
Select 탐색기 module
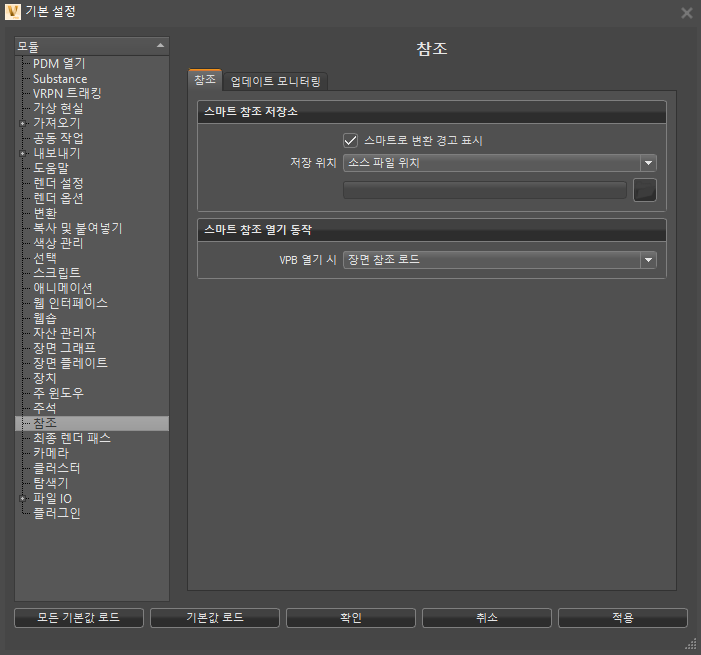tap(51, 483)
